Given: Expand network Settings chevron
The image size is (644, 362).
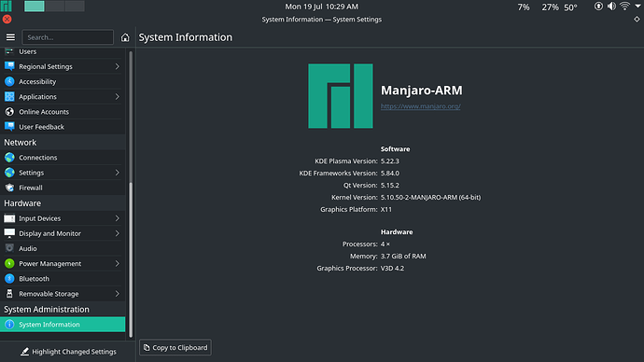Looking at the screenshot, I should click(117, 173).
